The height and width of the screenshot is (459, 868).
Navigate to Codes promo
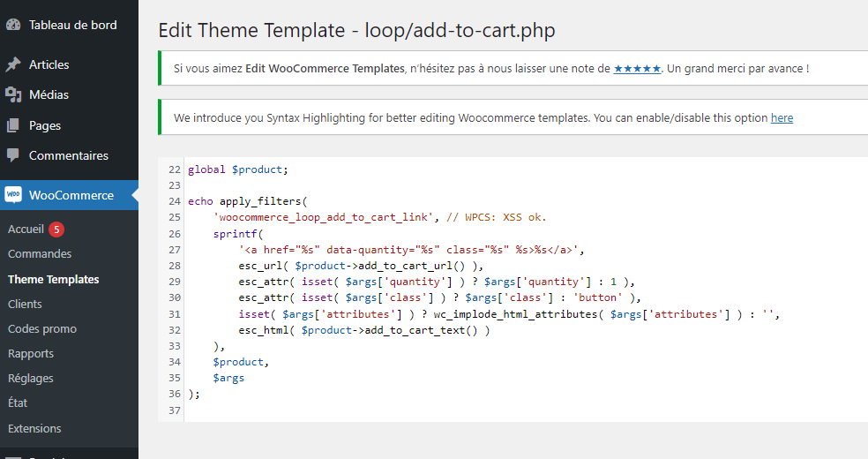point(42,328)
